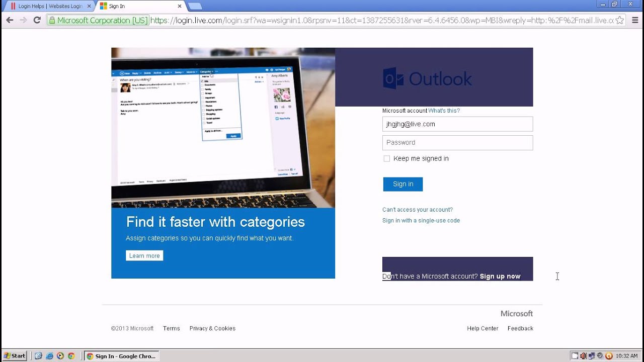
Task: Click Find it faster with categories heading
Action: coord(215,222)
